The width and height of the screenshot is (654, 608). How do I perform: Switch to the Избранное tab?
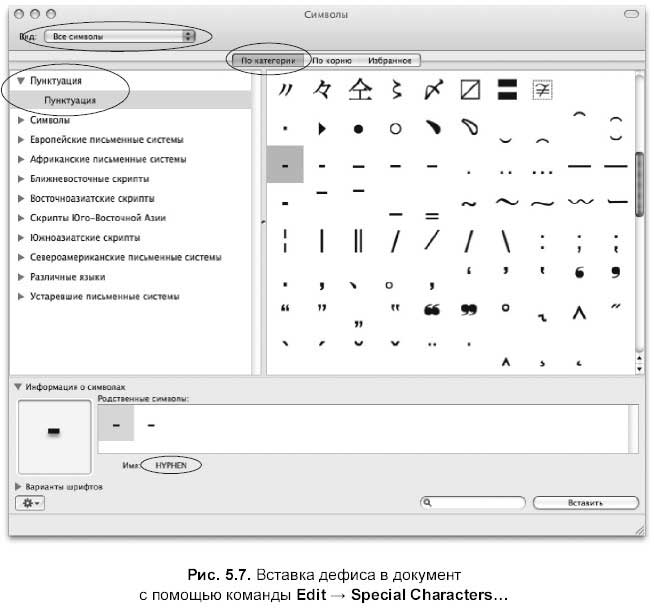pos(390,60)
